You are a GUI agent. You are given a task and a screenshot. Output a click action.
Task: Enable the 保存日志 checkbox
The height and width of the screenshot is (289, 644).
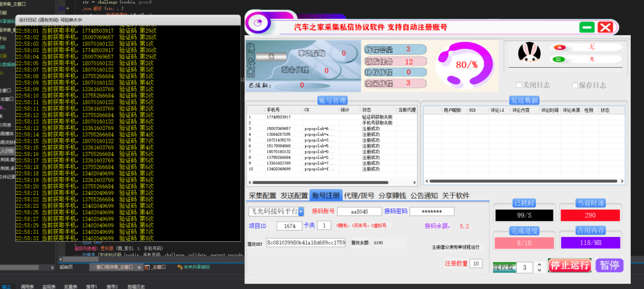(x=575, y=85)
